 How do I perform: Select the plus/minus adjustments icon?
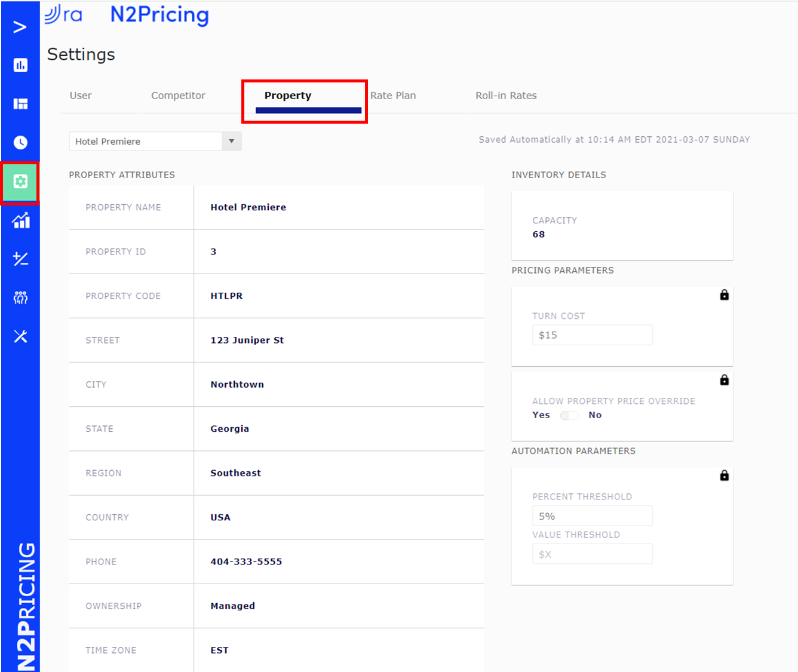coord(20,259)
